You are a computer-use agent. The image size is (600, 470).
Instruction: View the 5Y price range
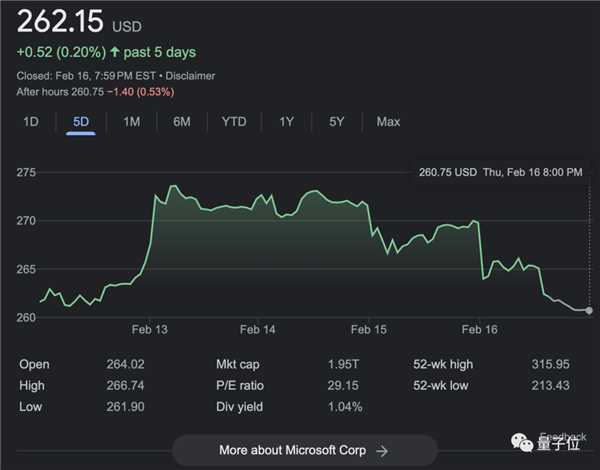click(x=337, y=121)
